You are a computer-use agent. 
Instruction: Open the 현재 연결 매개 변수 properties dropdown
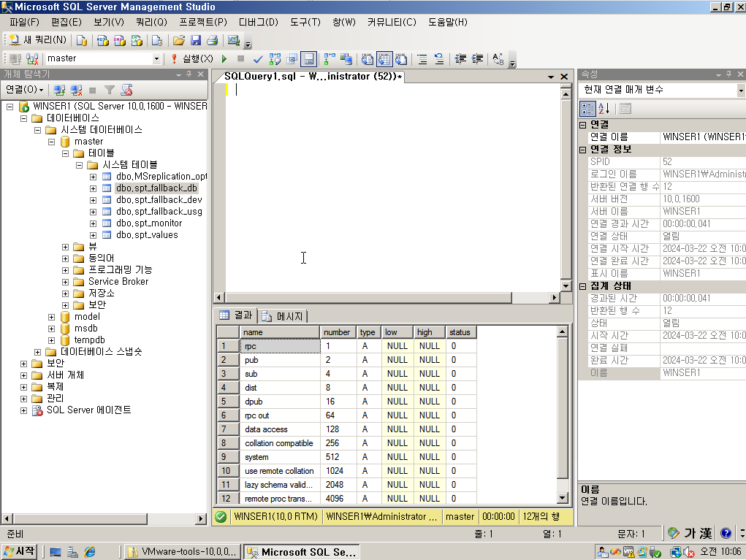tap(741, 90)
